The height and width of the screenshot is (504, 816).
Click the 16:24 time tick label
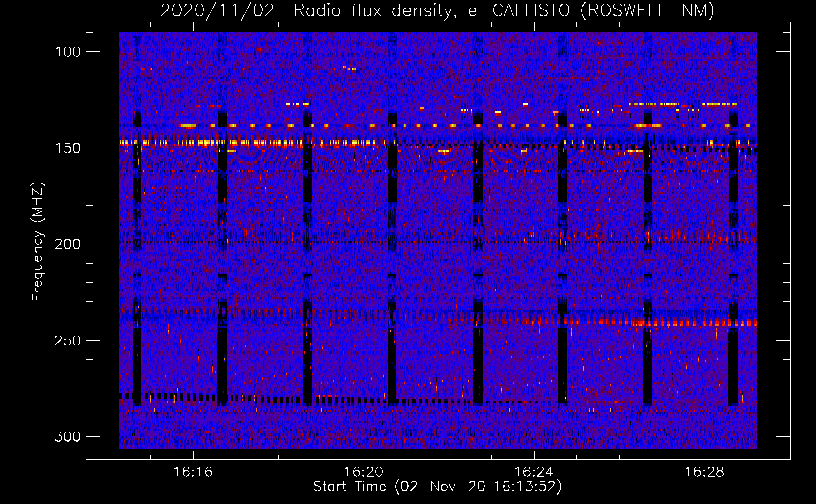point(534,472)
